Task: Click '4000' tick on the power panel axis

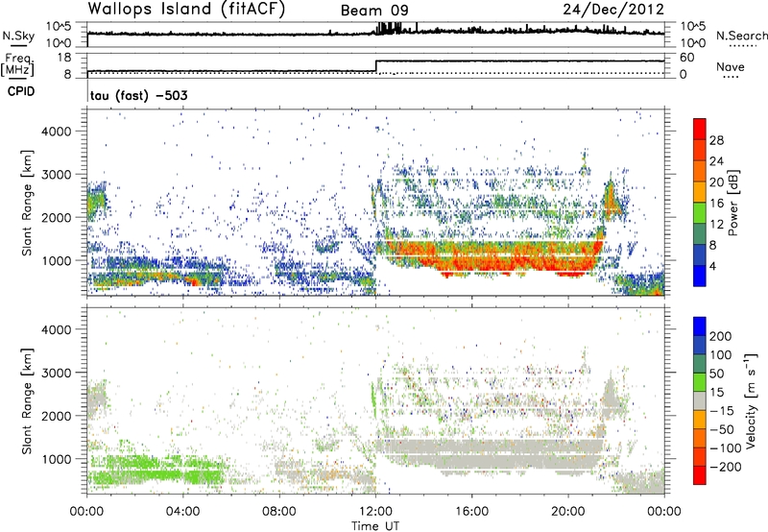Action: tap(56, 132)
